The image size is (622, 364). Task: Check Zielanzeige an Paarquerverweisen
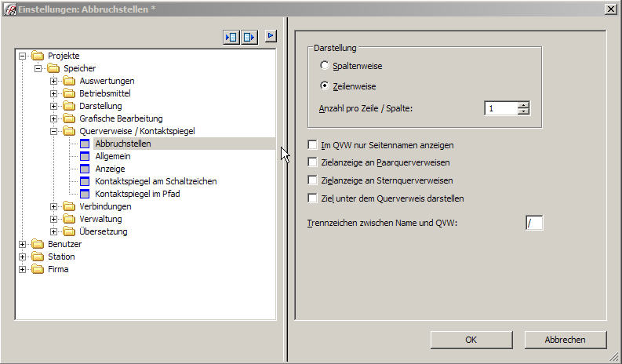313,162
